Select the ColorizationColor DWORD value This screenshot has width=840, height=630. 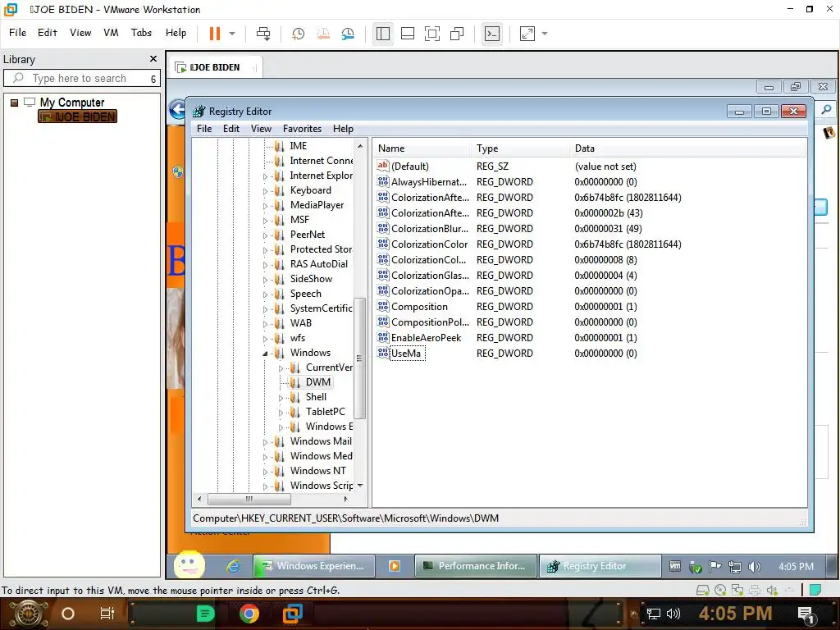pyautogui.click(x=429, y=244)
